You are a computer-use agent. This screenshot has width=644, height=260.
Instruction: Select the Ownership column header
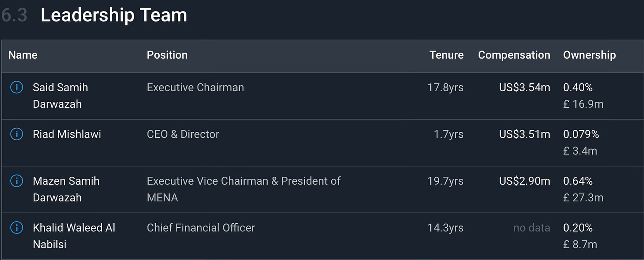(589, 55)
